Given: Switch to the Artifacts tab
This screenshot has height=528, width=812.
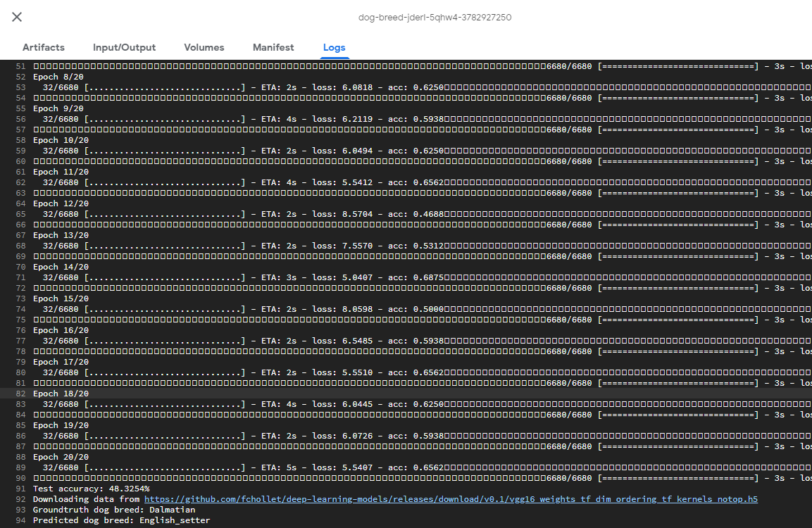Looking at the screenshot, I should pyautogui.click(x=44, y=47).
